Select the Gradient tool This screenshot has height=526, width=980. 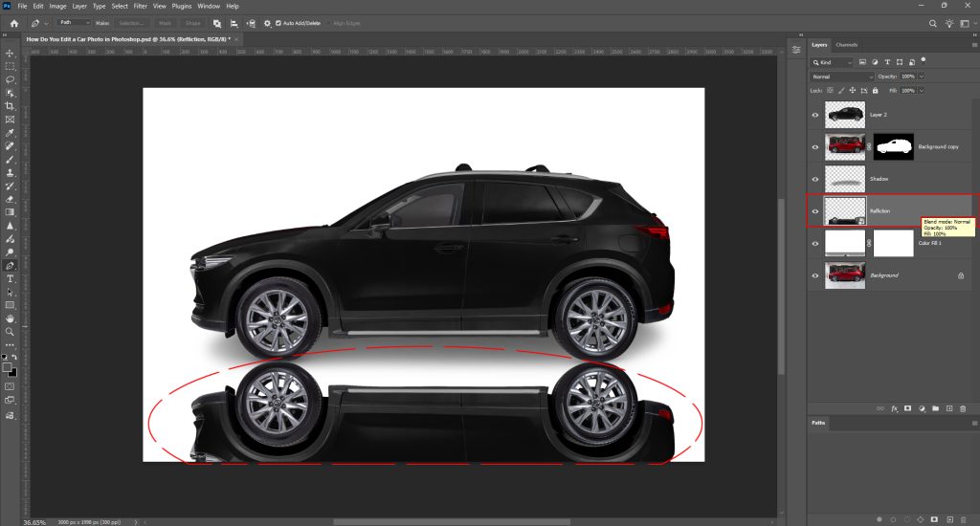(x=10, y=212)
